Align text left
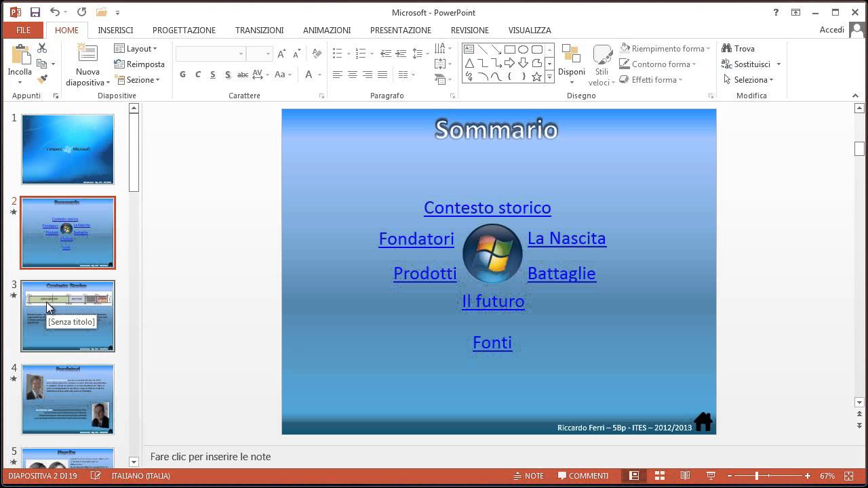The height and width of the screenshot is (488, 868). click(337, 75)
